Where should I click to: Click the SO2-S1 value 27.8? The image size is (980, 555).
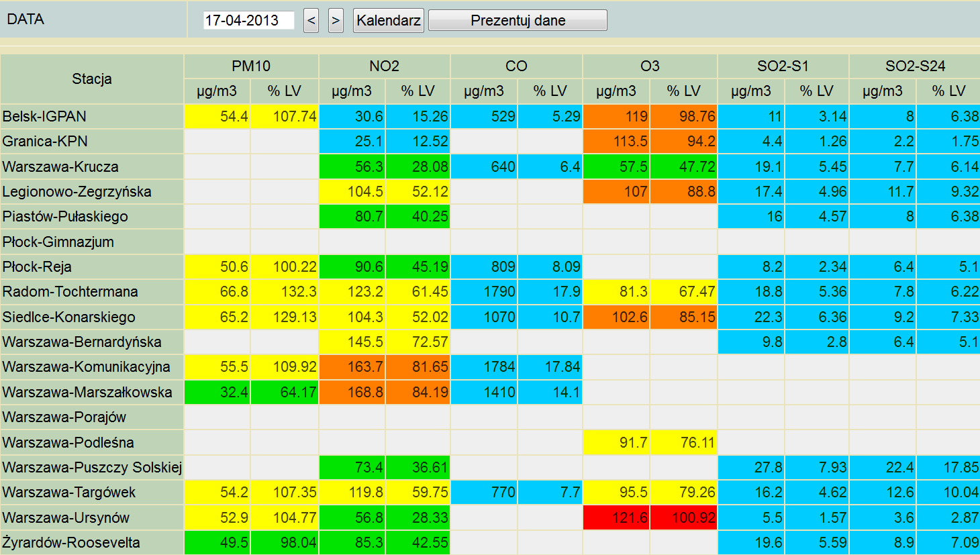click(x=751, y=467)
